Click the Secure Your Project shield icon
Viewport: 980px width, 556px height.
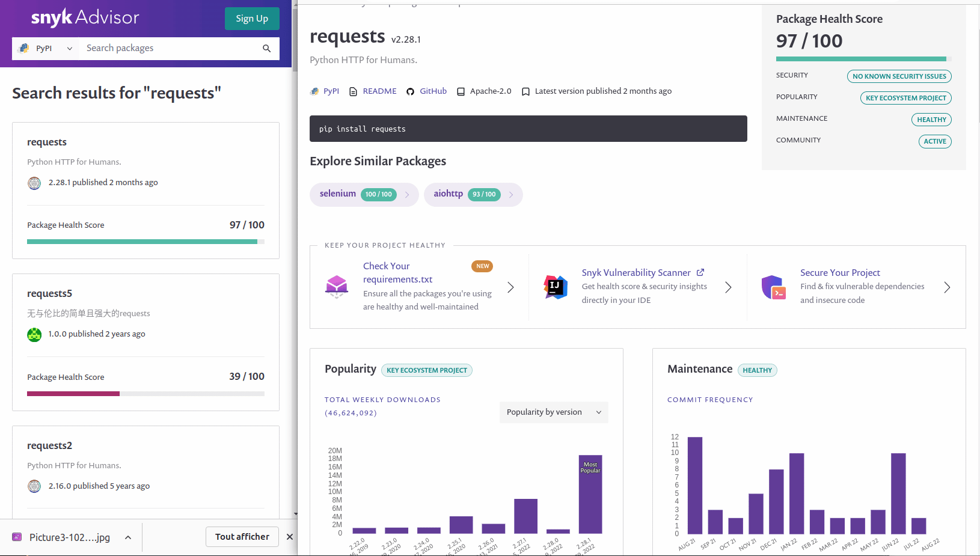tap(774, 287)
